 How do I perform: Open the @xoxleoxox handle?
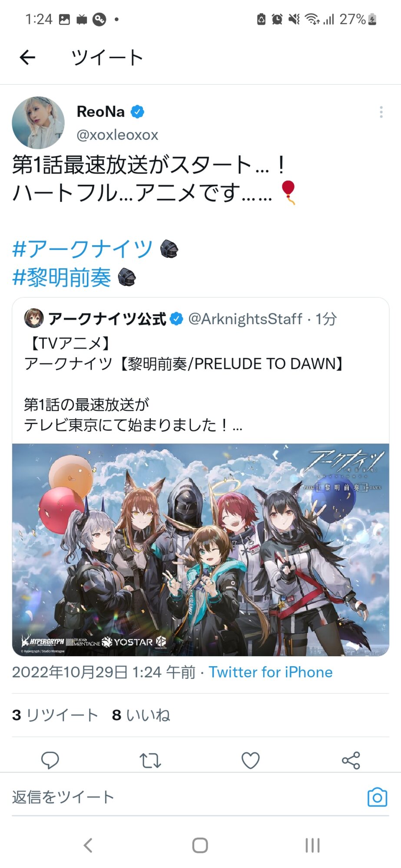pos(117,135)
